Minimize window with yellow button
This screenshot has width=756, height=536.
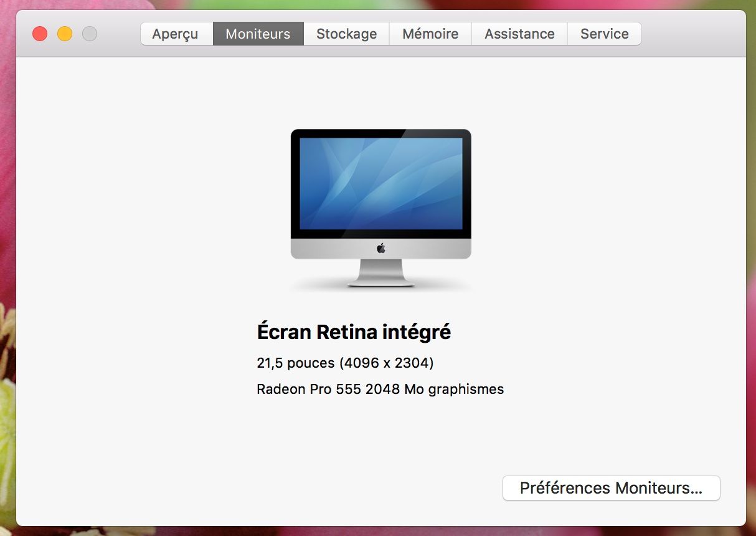coord(65,34)
